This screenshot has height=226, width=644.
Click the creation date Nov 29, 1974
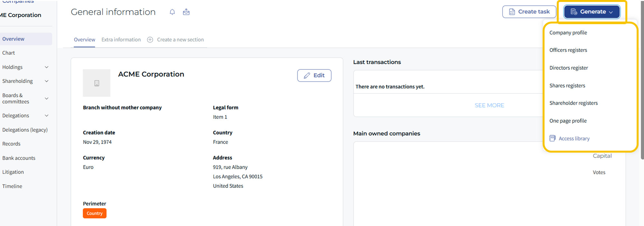coord(97,142)
